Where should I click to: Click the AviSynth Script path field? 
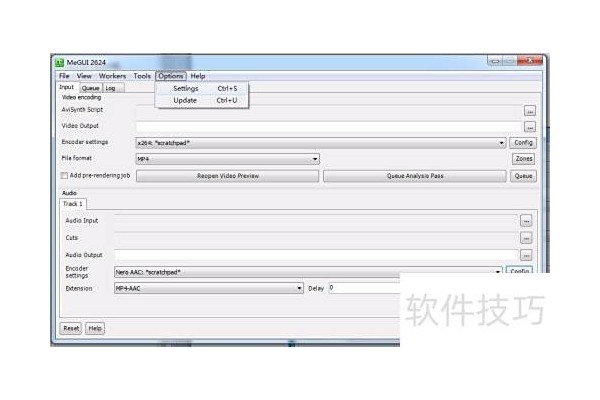coord(329,111)
